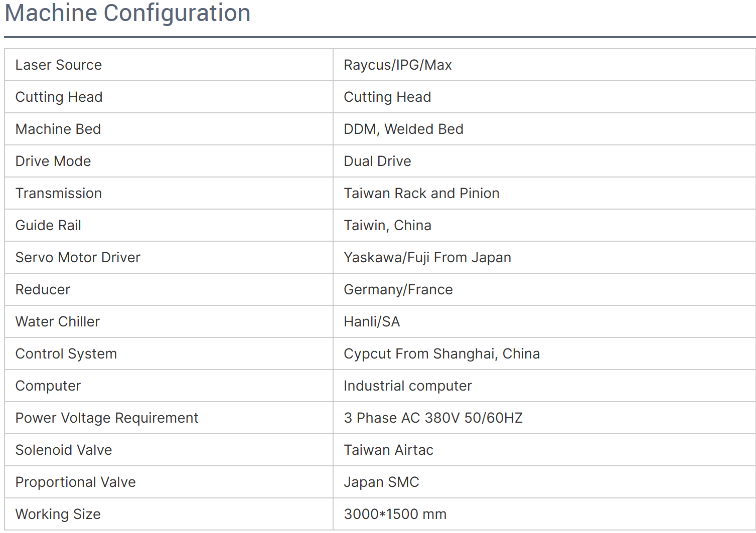
Task: Click Taiwan Rack and Pinion text
Action: point(421,193)
